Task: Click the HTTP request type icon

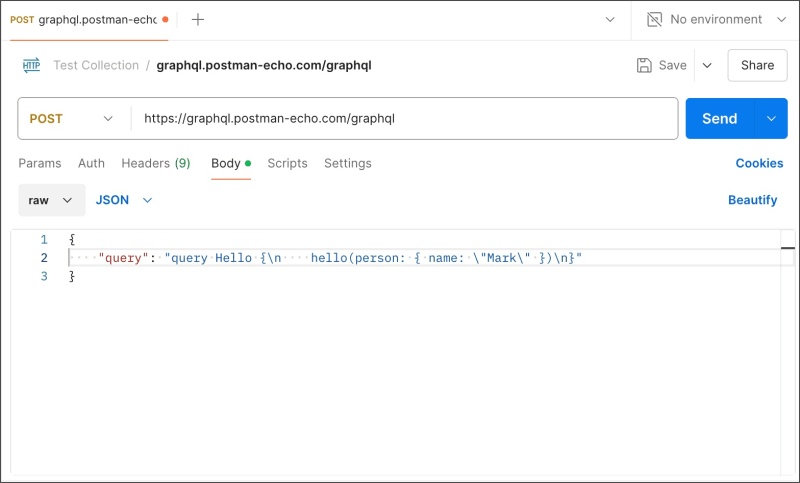Action: [31, 65]
